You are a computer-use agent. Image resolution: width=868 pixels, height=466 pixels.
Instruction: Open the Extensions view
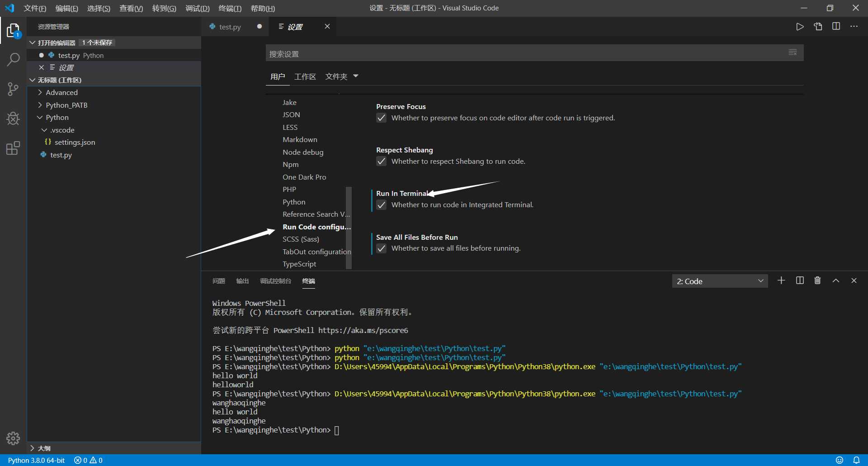pyautogui.click(x=13, y=148)
